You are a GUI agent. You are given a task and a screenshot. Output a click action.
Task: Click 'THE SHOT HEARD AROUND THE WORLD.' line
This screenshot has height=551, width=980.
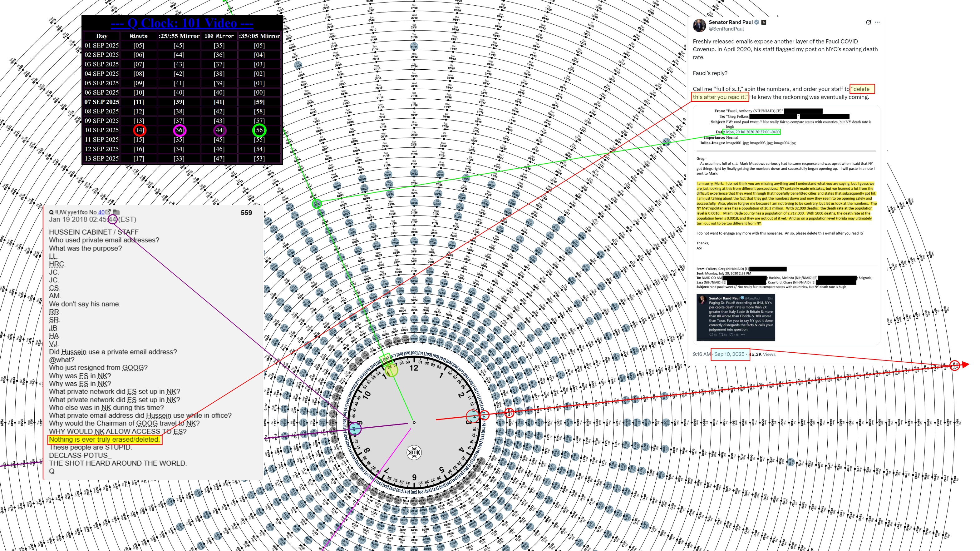click(x=118, y=463)
